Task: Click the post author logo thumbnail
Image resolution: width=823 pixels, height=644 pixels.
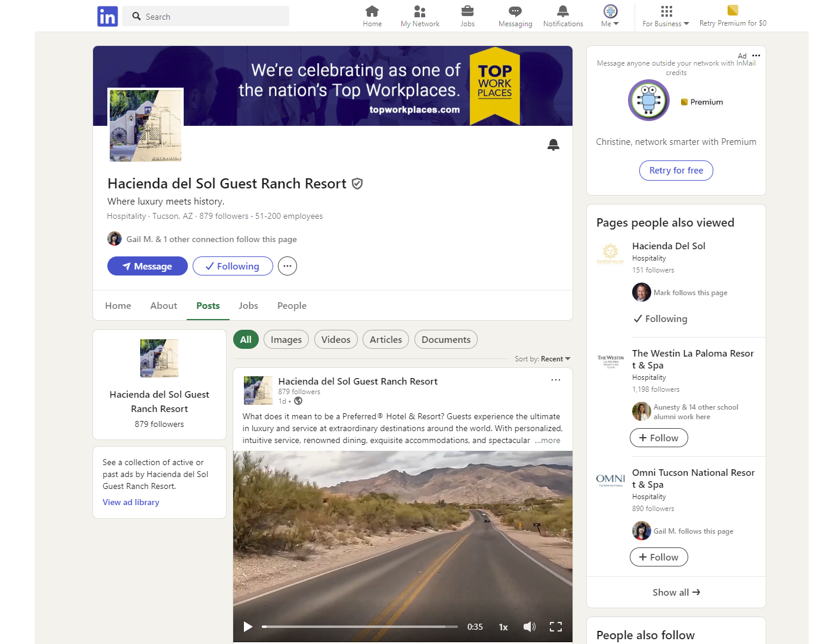Action: tap(258, 391)
